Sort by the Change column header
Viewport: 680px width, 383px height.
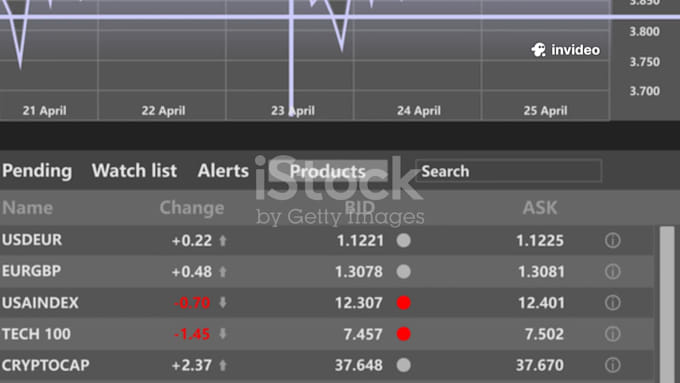[192, 208]
